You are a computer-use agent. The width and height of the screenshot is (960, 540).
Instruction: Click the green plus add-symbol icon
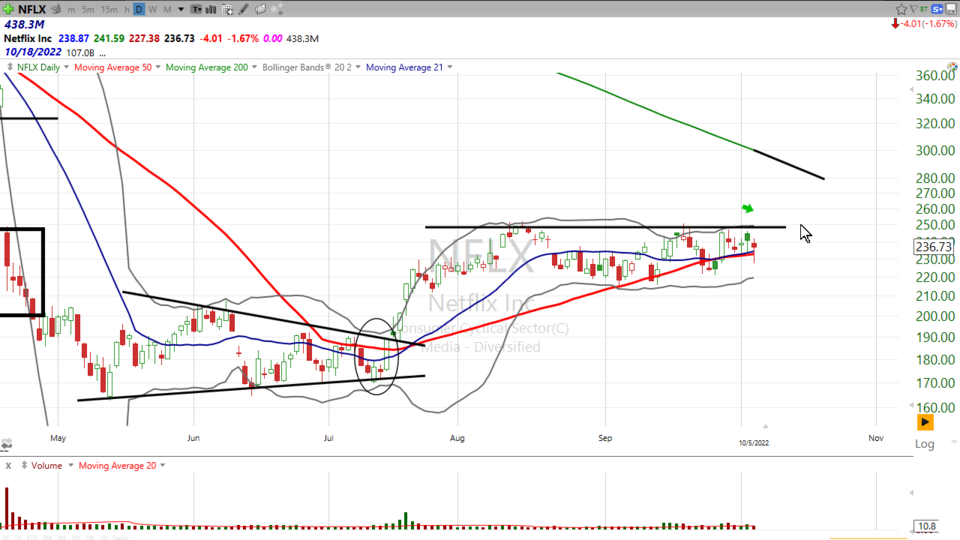(8, 9)
